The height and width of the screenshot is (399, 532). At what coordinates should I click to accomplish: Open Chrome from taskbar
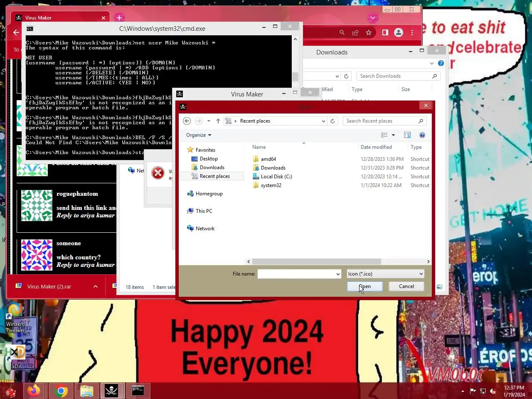61,391
